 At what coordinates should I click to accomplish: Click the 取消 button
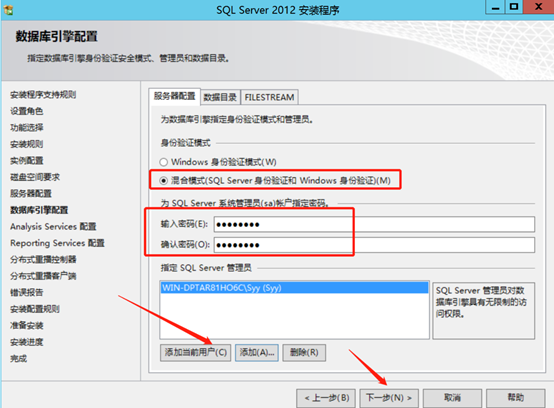tap(452, 398)
